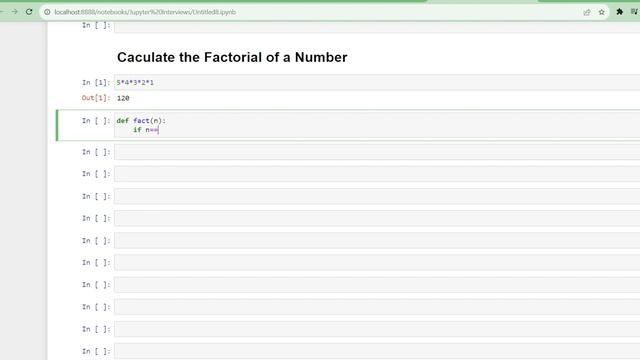Image resolution: width=640 pixels, height=360 pixels.
Task: Select the empty cell directly under the fact cell
Action: coord(377,152)
